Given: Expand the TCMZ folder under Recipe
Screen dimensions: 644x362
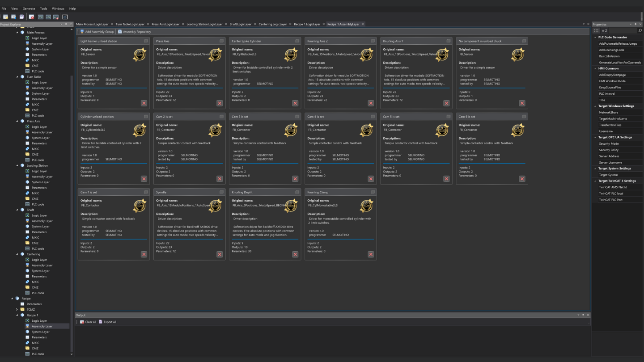Looking at the screenshot, I should pyautogui.click(x=17, y=309).
